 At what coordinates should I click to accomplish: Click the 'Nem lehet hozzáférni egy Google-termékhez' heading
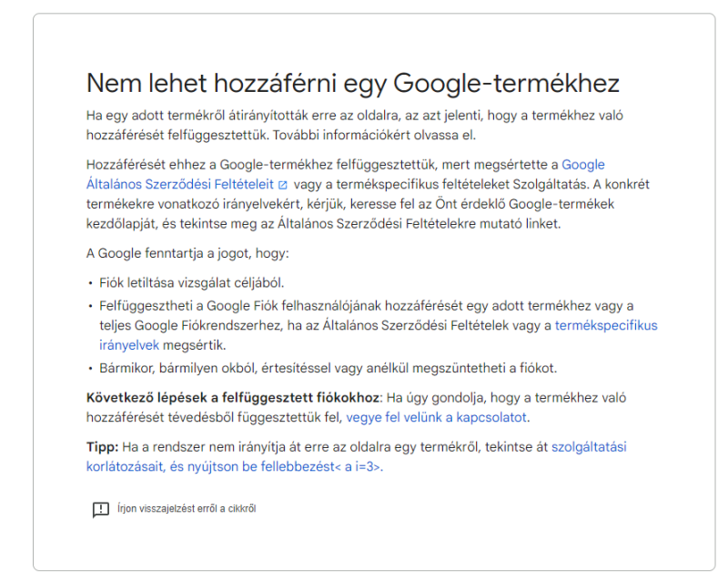(x=353, y=84)
